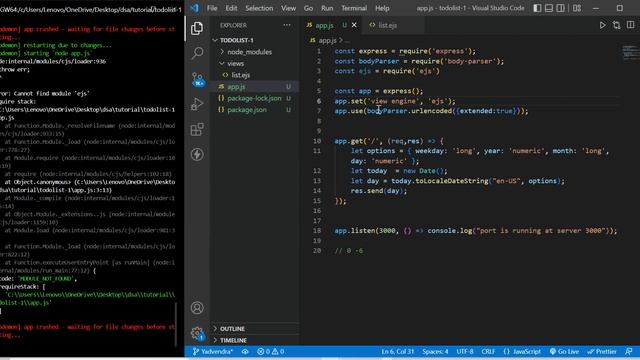Viewport: 640px width, 360px height.
Task: Open Customize Layout icon
Action: 577,8
